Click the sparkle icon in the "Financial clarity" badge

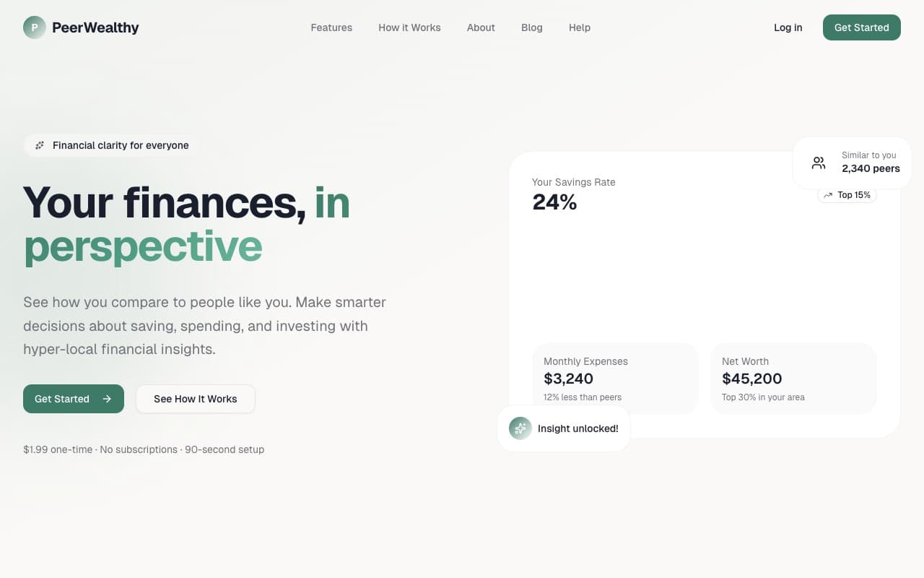coord(40,144)
